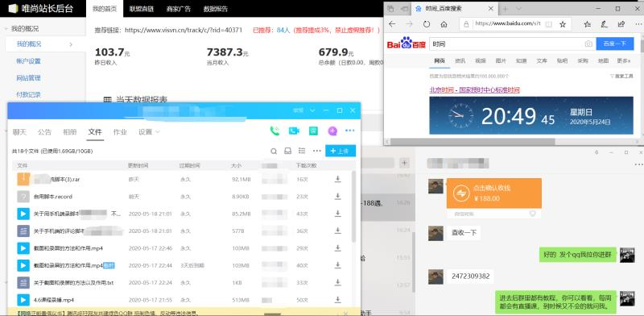The height and width of the screenshot is (316, 644).
Task: Open the 188.00 payment confirmation card
Action: coord(493,193)
